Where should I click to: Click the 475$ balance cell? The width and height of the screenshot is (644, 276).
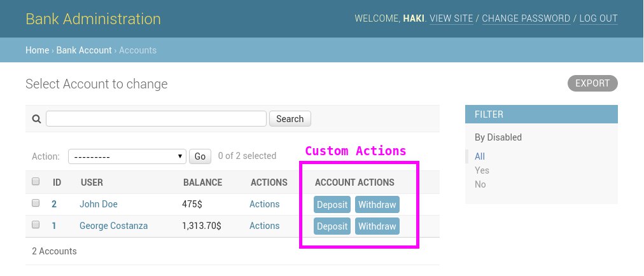[x=192, y=204]
